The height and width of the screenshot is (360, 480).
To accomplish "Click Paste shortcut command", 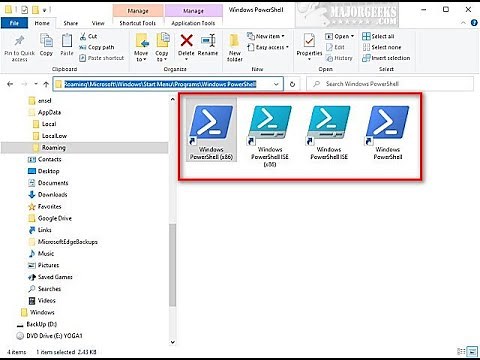I will tap(102, 58).
